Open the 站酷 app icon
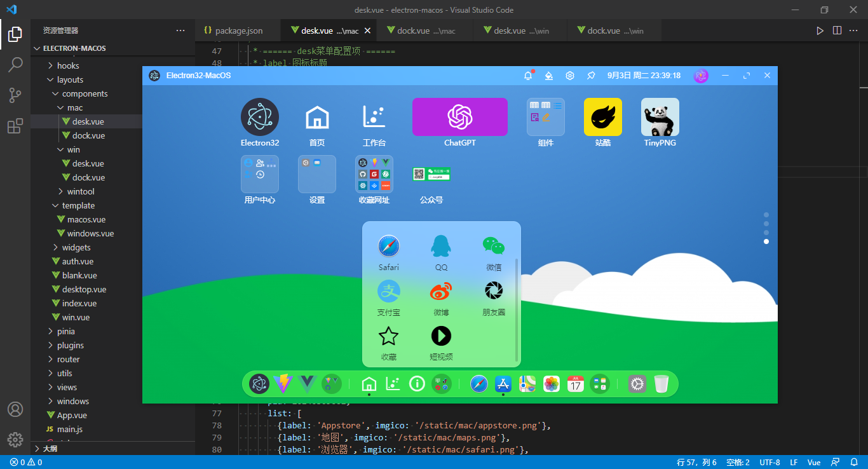This screenshot has height=469, width=868. pyautogui.click(x=603, y=117)
